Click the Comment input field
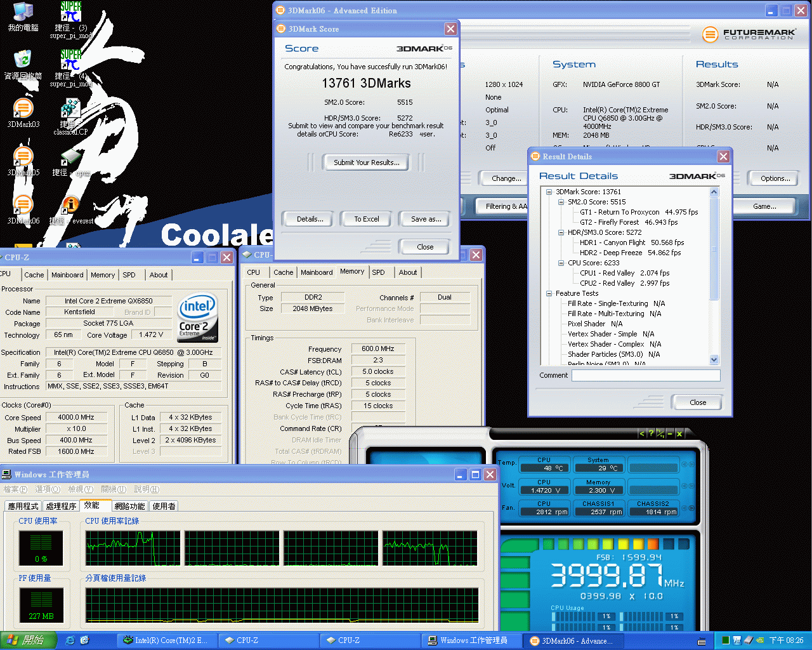 [x=646, y=375]
